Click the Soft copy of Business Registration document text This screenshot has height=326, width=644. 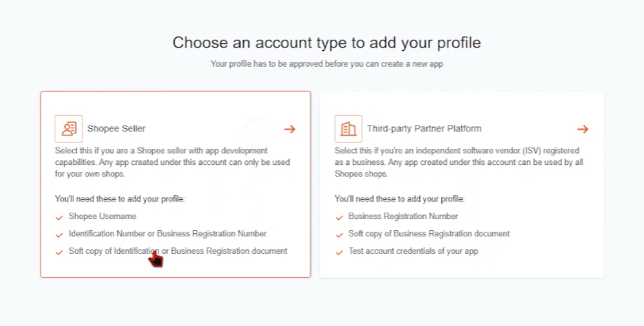coord(429,233)
